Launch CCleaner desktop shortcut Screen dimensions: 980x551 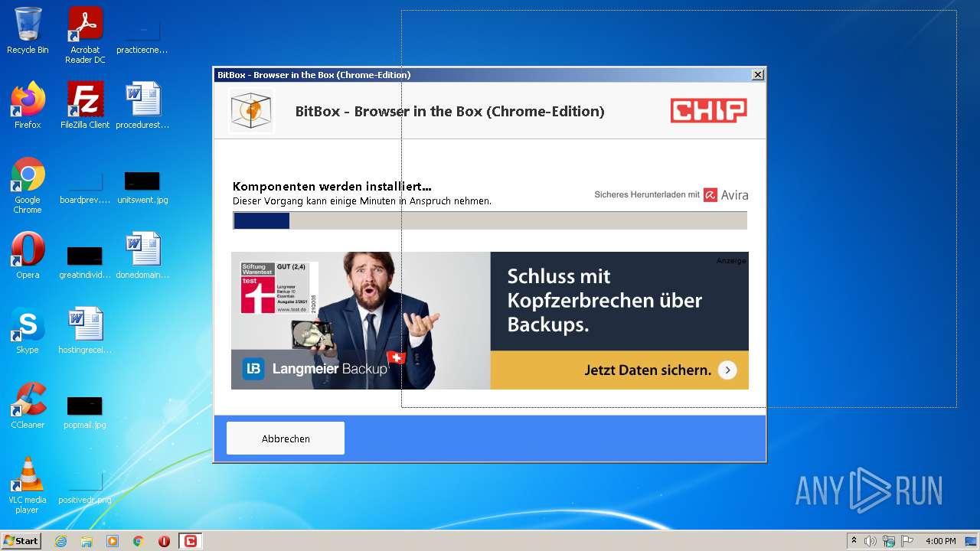(28, 406)
